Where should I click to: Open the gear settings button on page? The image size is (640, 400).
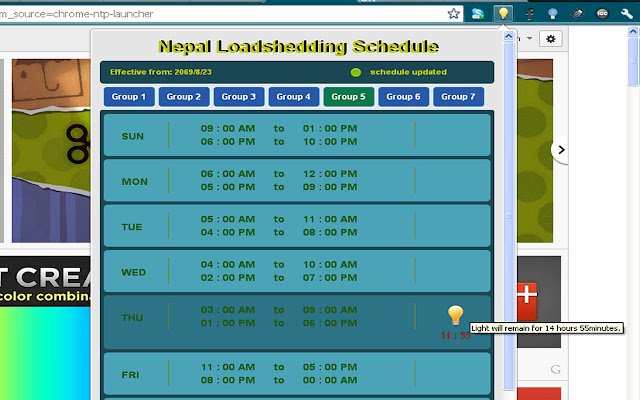coord(551,39)
